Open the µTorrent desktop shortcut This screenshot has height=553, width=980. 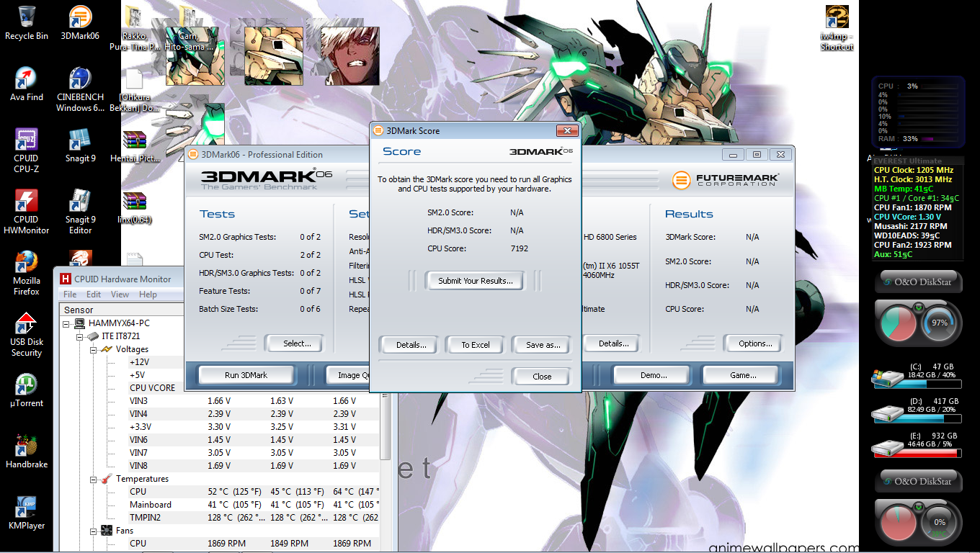pyautogui.click(x=27, y=390)
